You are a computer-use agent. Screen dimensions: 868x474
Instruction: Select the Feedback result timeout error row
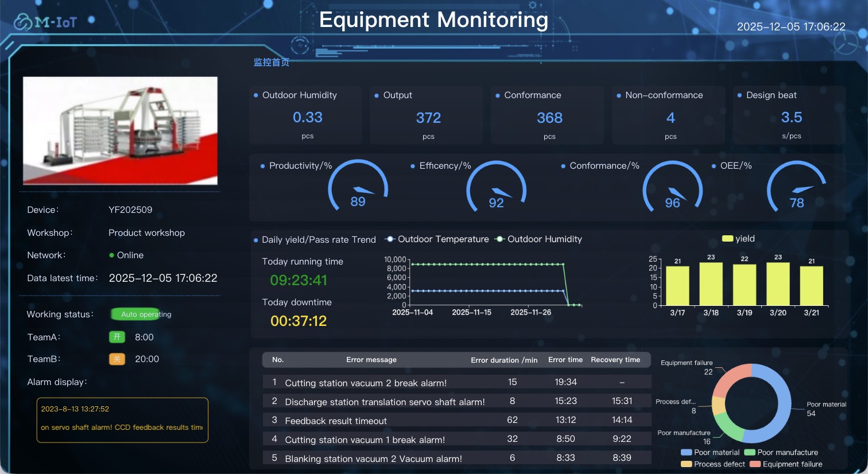[335, 420]
